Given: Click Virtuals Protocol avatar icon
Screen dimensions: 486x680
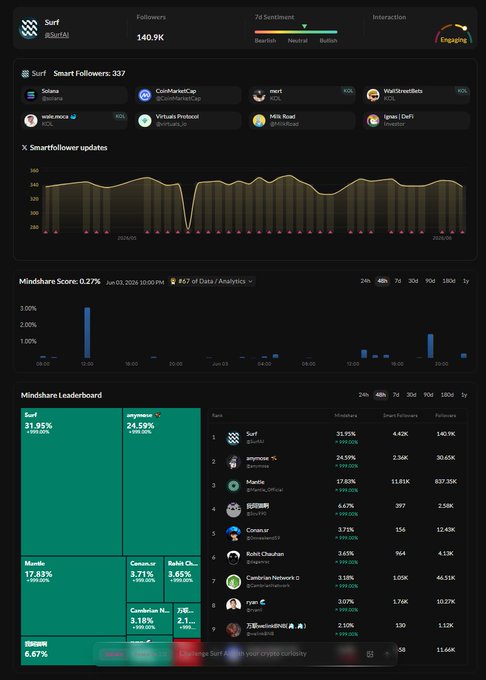Looking at the screenshot, I should [x=145, y=121].
